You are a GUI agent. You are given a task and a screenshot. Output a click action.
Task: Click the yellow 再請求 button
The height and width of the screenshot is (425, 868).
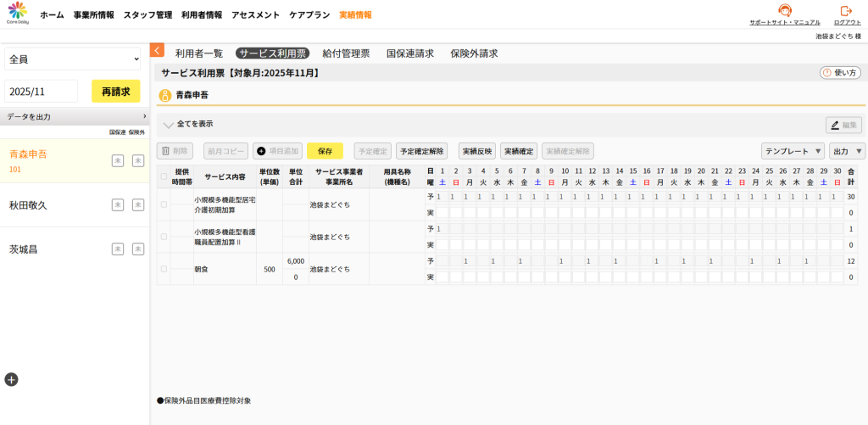tap(115, 92)
